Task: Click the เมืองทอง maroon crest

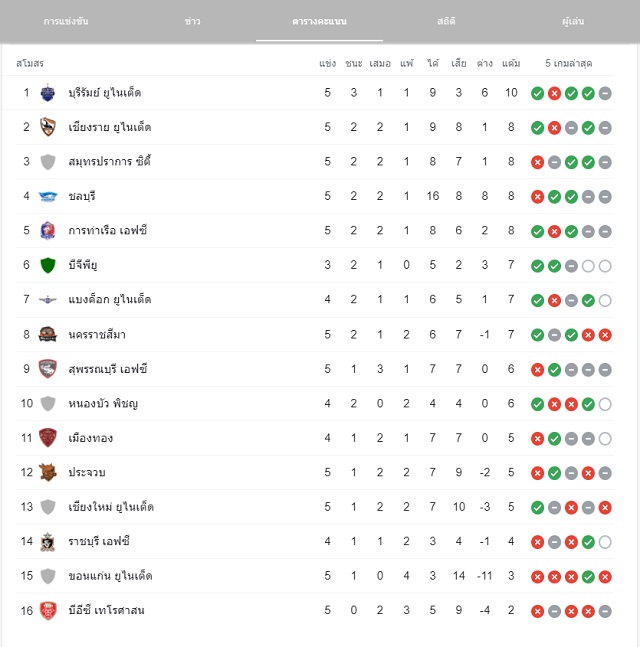Action: tap(47, 438)
